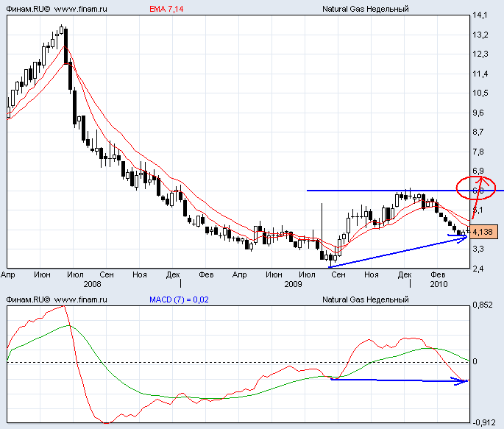
Task: Click the 12,3 price axis label
Action: [x=480, y=54]
